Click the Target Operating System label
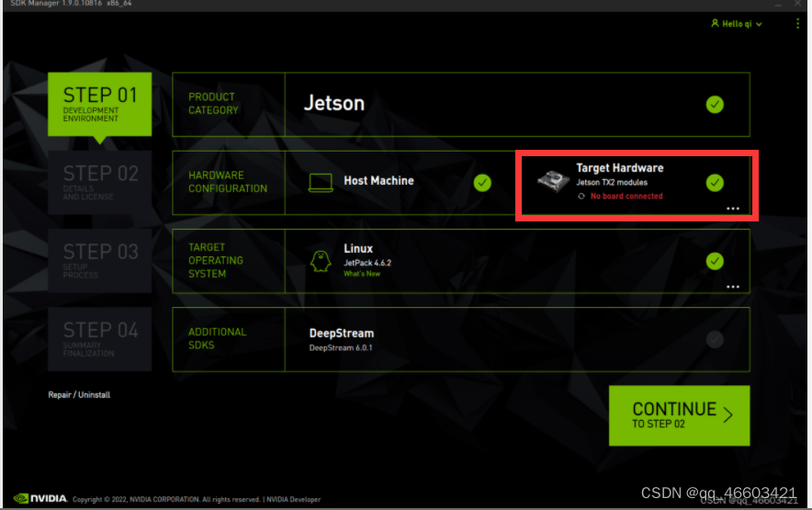 216,261
